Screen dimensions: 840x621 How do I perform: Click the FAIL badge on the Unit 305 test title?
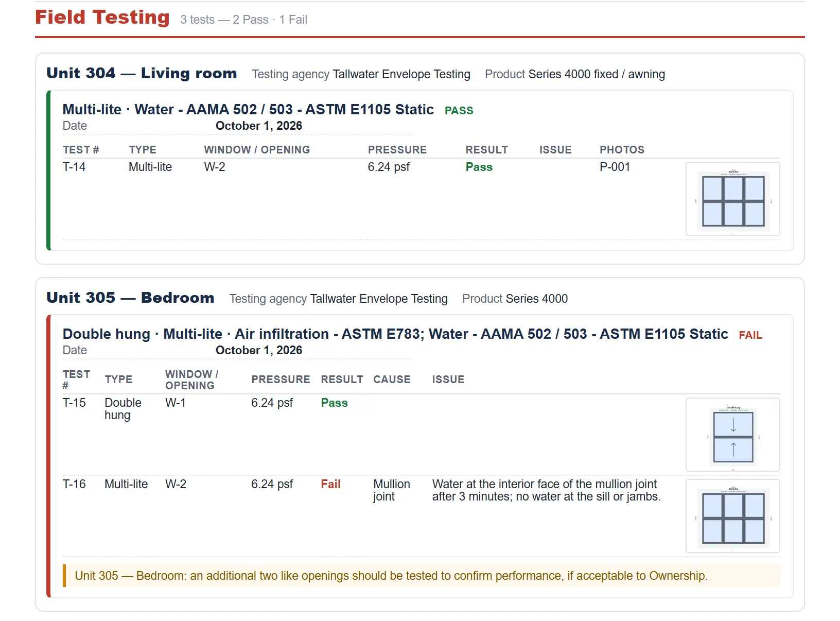(x=750, y=335)
